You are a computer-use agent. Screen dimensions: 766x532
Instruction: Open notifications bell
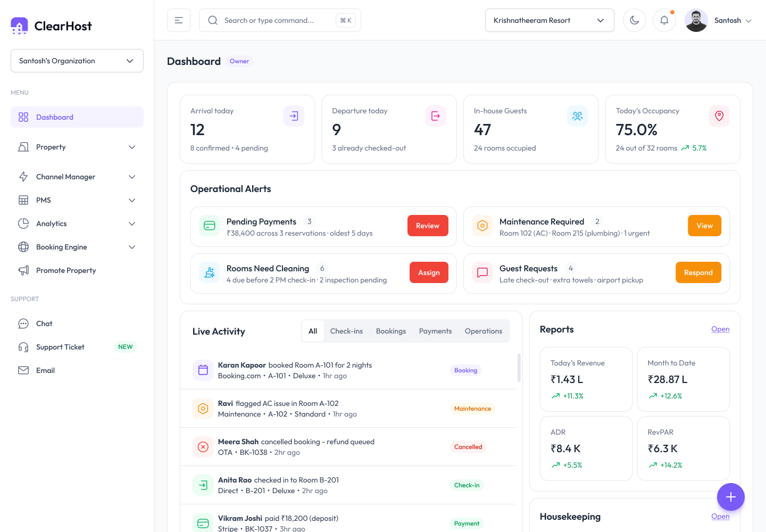[664, 20]
